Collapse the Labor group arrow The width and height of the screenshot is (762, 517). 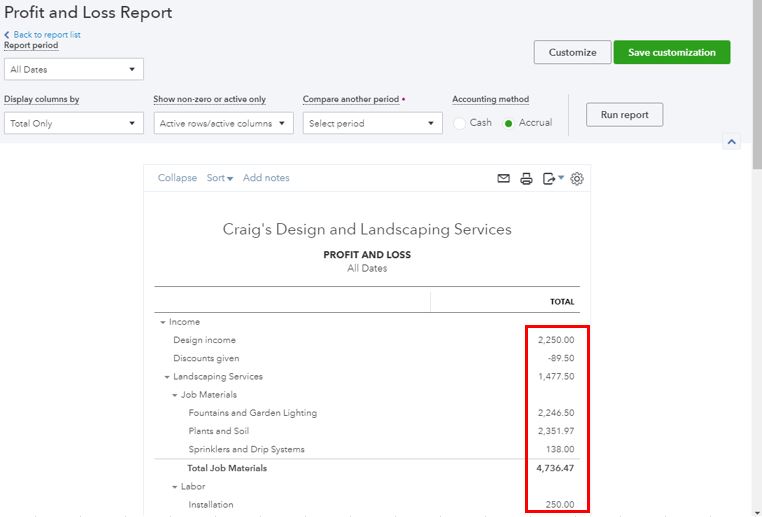click(175, 487)
